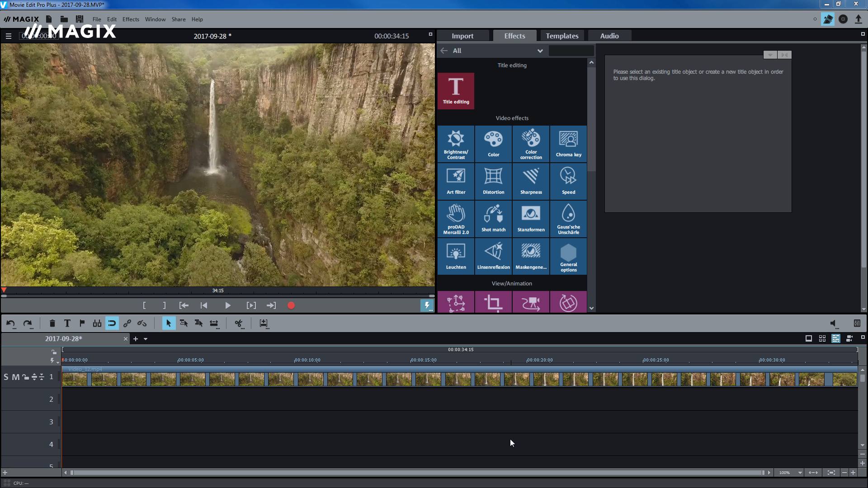Image resolution: width=868 pixels, height=488 pixels.
Task: Expand the All effects category dropdown
Action: (540, 51)
